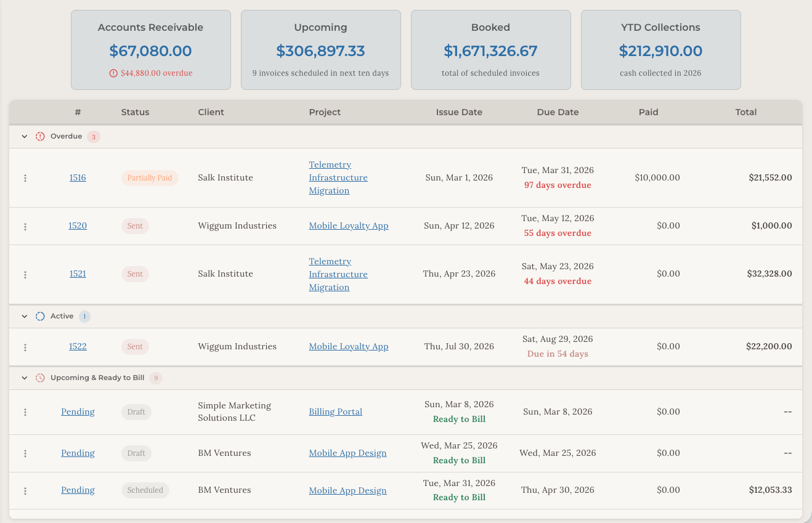Open Mobile App Design project on draft row

pyautogui.click(x=348, y=453)
